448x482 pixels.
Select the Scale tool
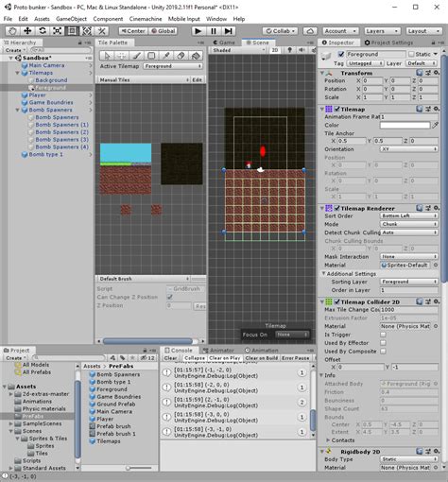pyautogui.click(x=57, y=31)
